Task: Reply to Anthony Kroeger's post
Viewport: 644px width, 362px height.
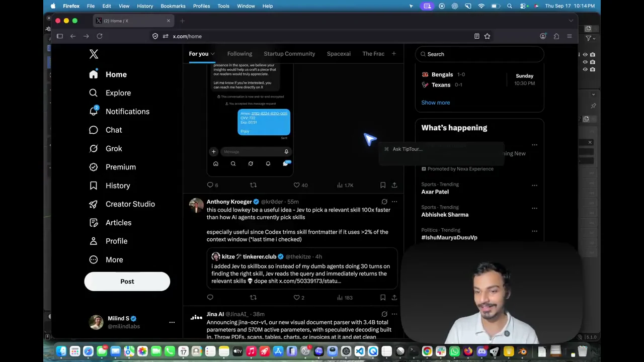Action: (210, 297)
